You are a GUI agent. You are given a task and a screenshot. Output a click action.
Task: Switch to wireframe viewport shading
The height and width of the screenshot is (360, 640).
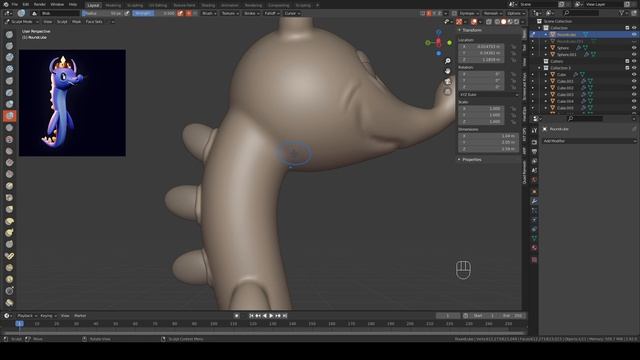click(x=497, y=22)
